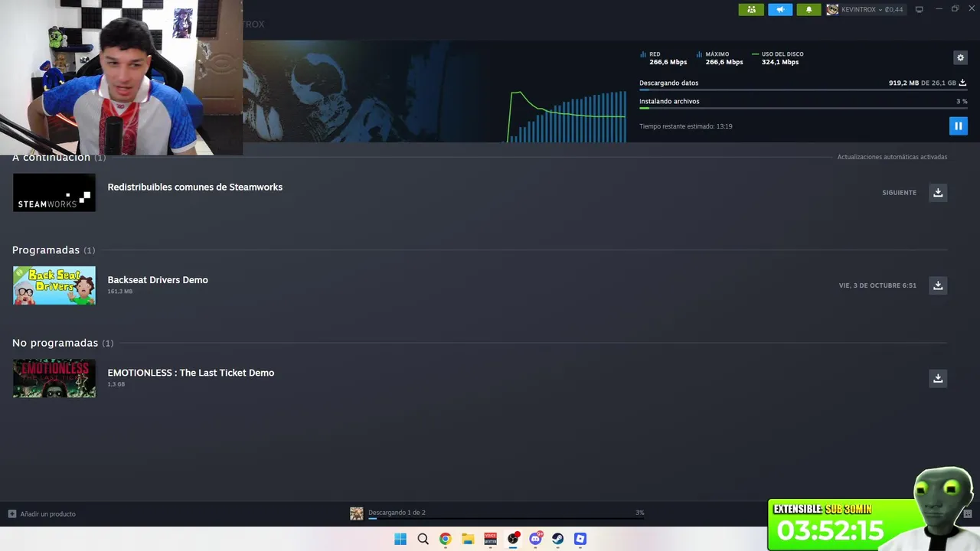Image resolution: width=980 pixels, height=551 pixels.
Task: Click the RED 266,6 Mbps legend
Action: tap(664, 58)
